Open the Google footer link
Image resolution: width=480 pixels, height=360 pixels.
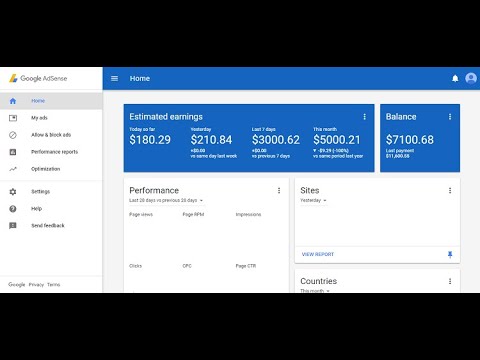click(x=17, y=285)
